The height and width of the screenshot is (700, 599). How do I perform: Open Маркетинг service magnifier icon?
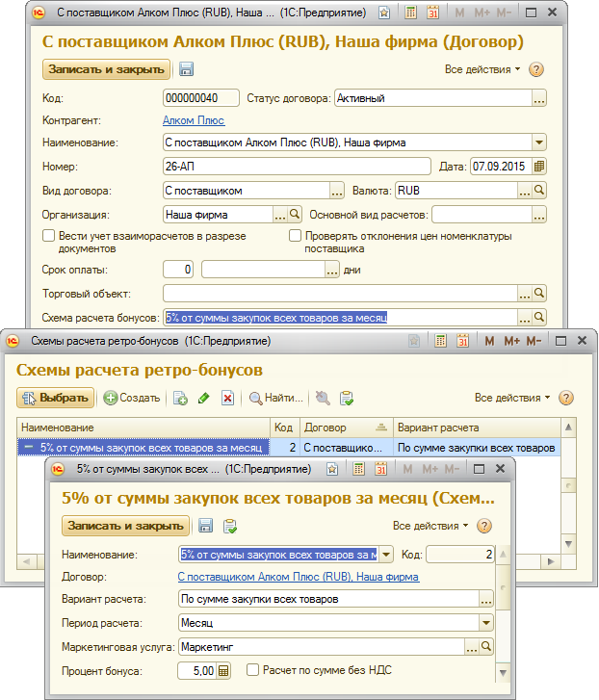point(486,646)
